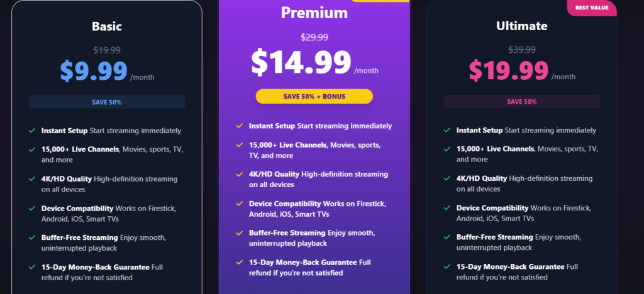
Task: Click the Premium $14.99 price
Action: tap(301, 62)
